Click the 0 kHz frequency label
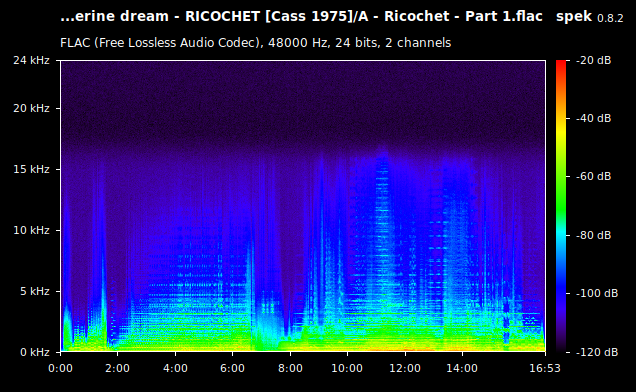Viewport: 636px width, 392px height. (35, 352)
